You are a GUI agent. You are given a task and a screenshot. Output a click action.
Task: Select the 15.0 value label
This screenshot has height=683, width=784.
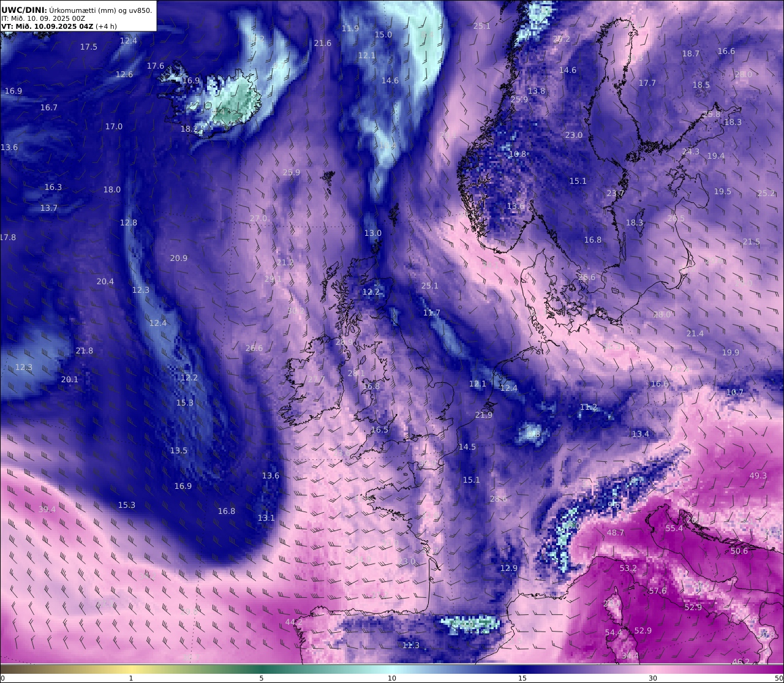pos(383,35)
